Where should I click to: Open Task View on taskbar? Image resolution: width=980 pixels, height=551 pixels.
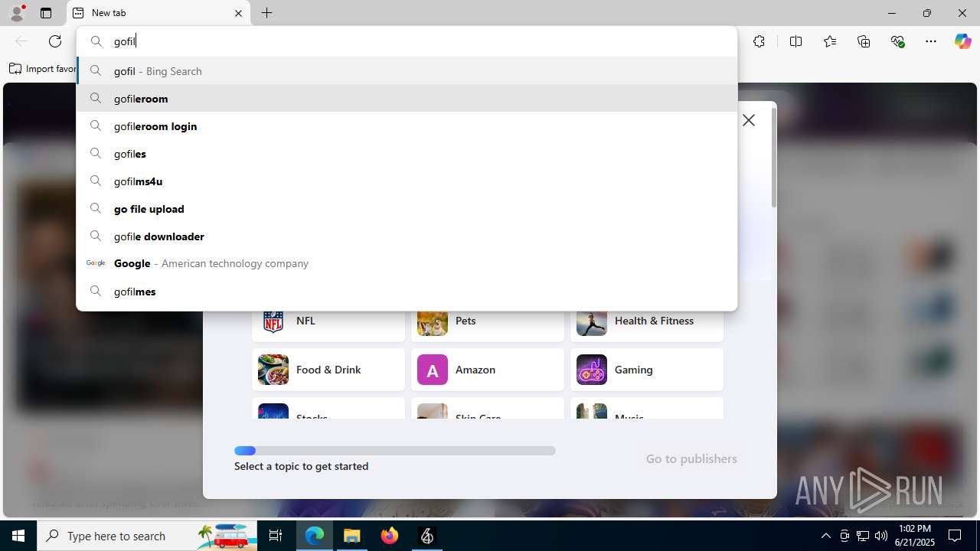276,536
